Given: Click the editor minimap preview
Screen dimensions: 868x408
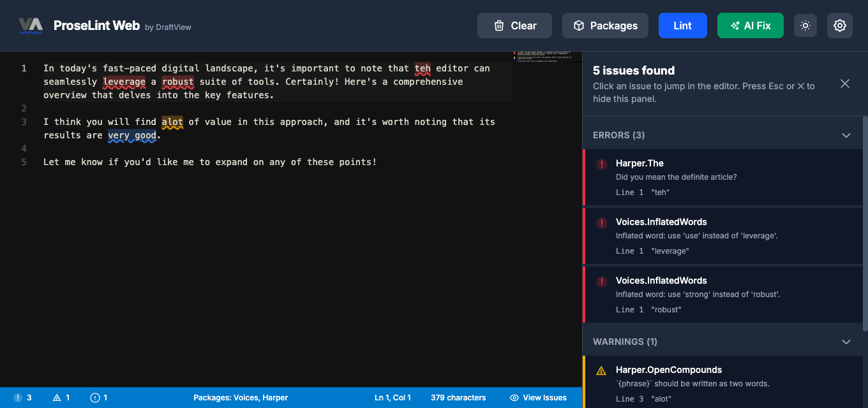Looking at the screenshot, I should point(542,56).
